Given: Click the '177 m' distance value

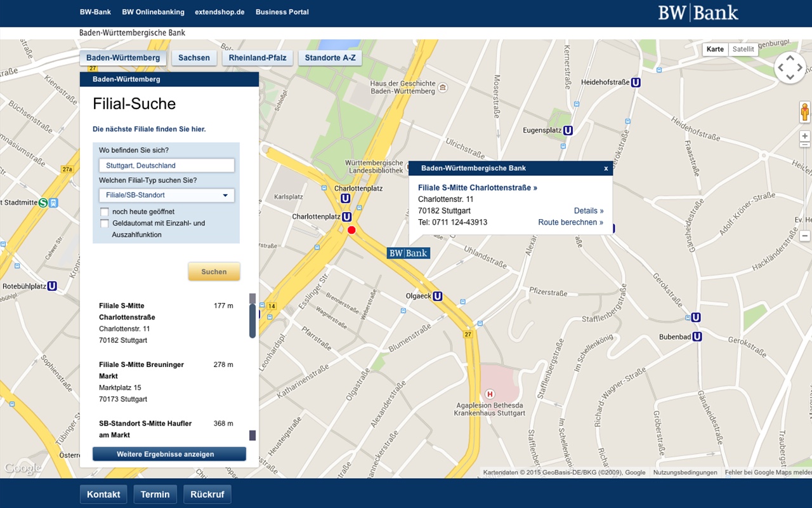Looking at the screenshot, I should point(223,305).
